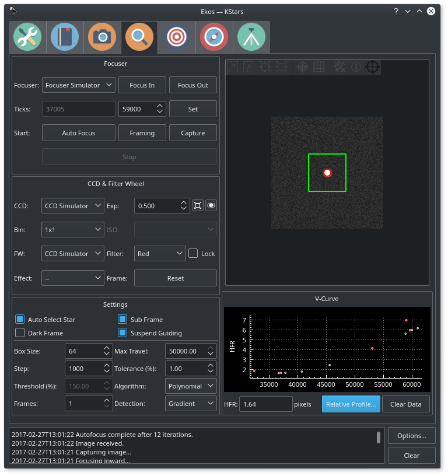448x476 pixels.
Task: Click the Relative Profile button
Action: (350, 404)
